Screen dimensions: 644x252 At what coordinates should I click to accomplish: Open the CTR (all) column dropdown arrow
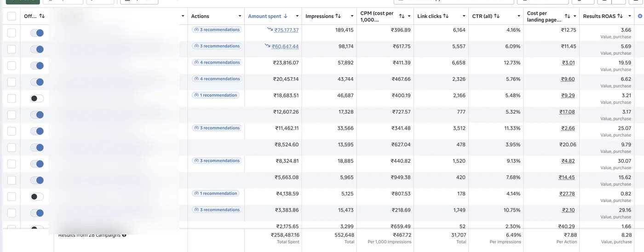(x=518, y=16)
